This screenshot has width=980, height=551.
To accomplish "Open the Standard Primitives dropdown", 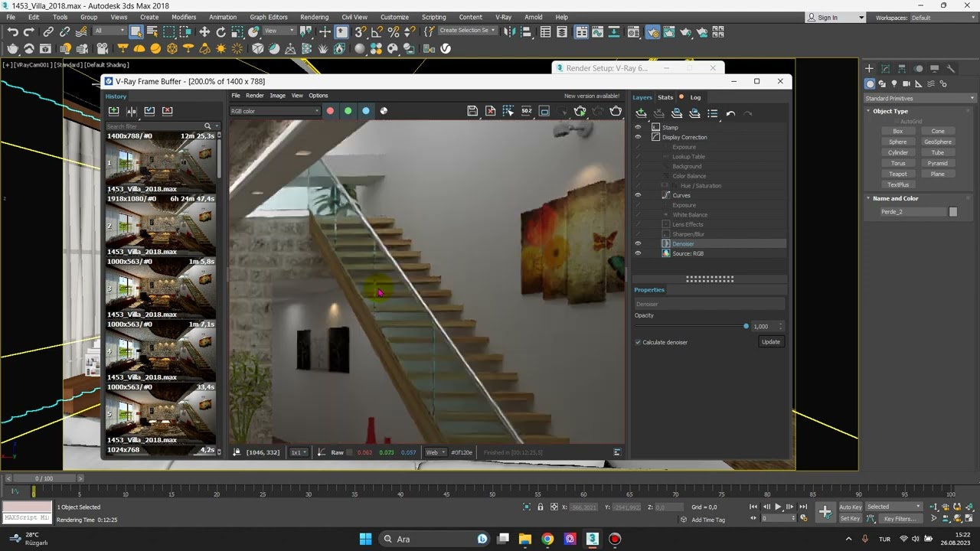I will (x=920, y=98).
